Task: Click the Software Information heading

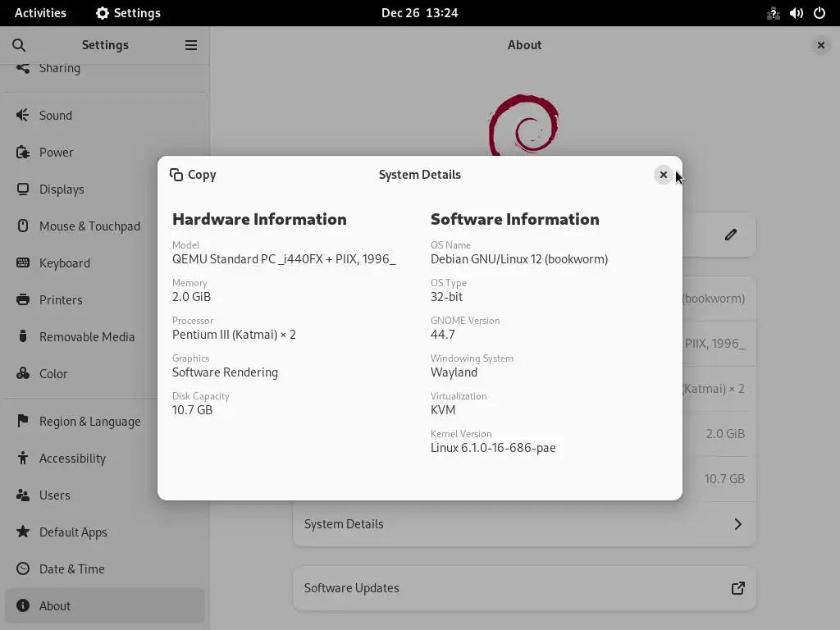Action: point(515,219)
